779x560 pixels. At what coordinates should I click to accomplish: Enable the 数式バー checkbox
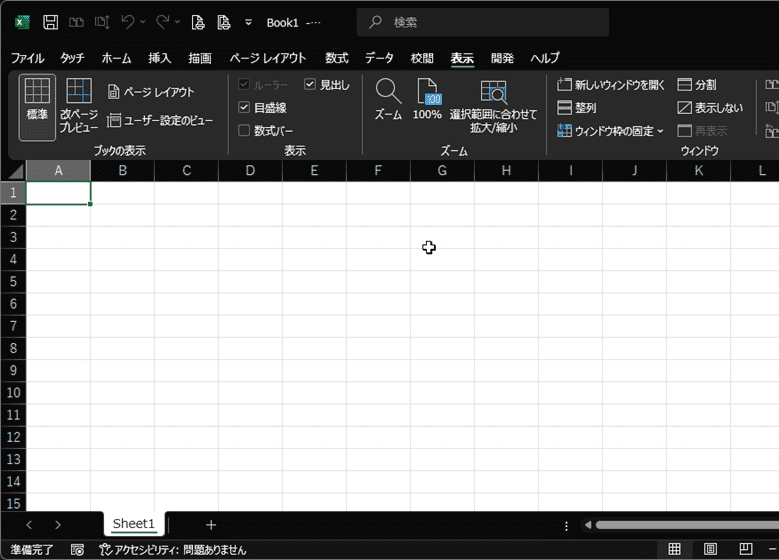(245, 130)
